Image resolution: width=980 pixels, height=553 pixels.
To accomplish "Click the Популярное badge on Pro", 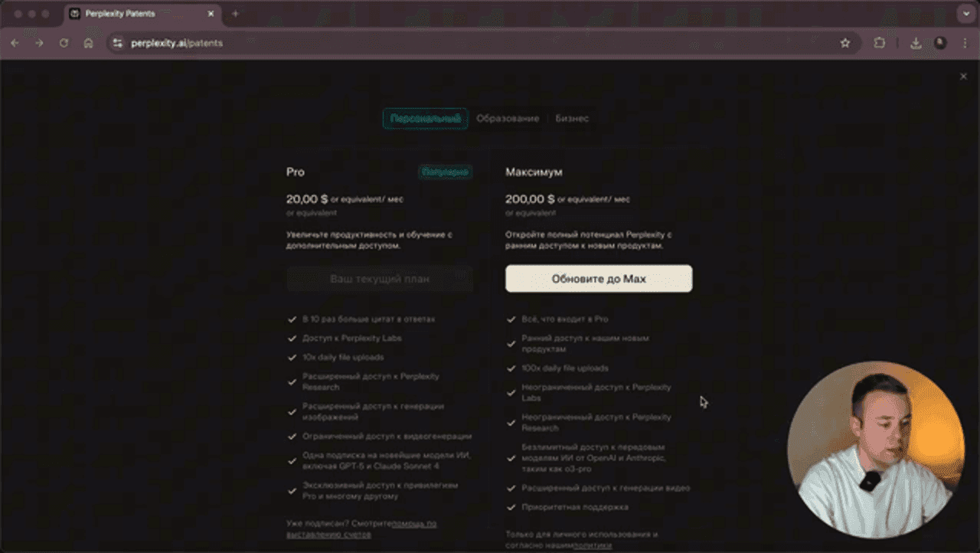I will (445, 172).
